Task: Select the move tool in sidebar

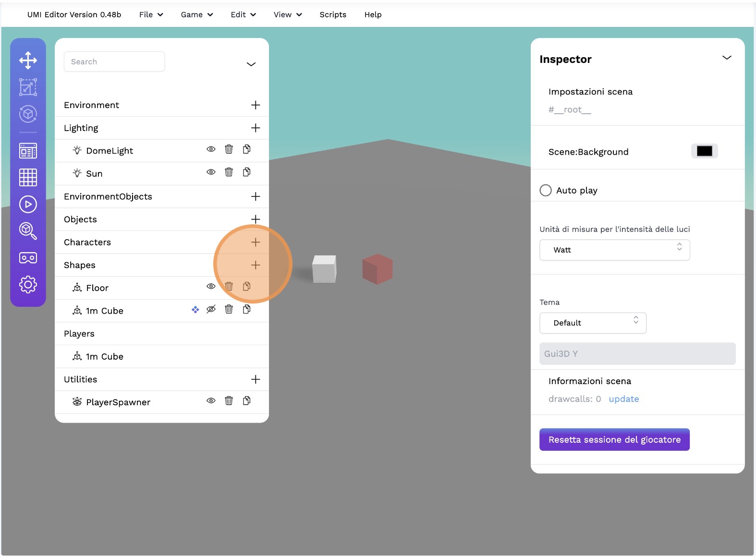Action: point(28,60)
